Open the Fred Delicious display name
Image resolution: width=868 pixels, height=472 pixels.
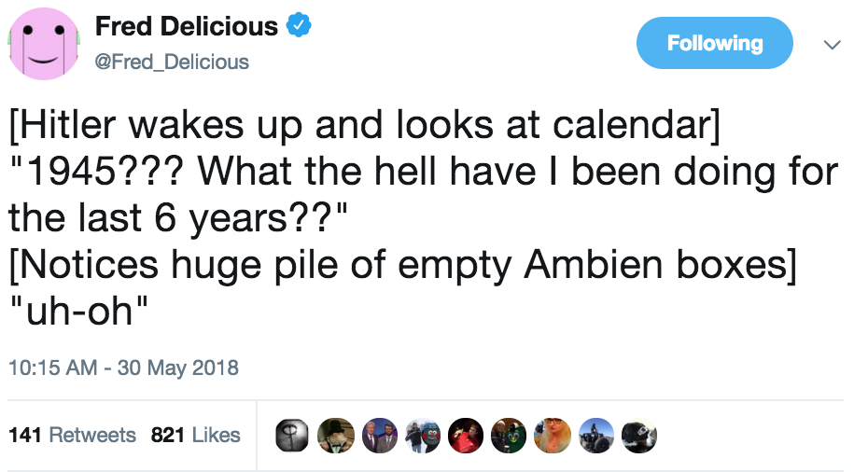tap(187, 27)
